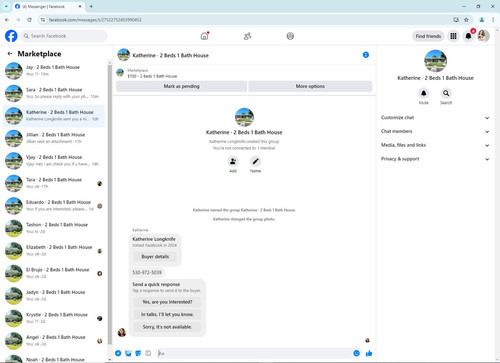
Task: Open a new browser tab
Action: [x=91, y=6]
